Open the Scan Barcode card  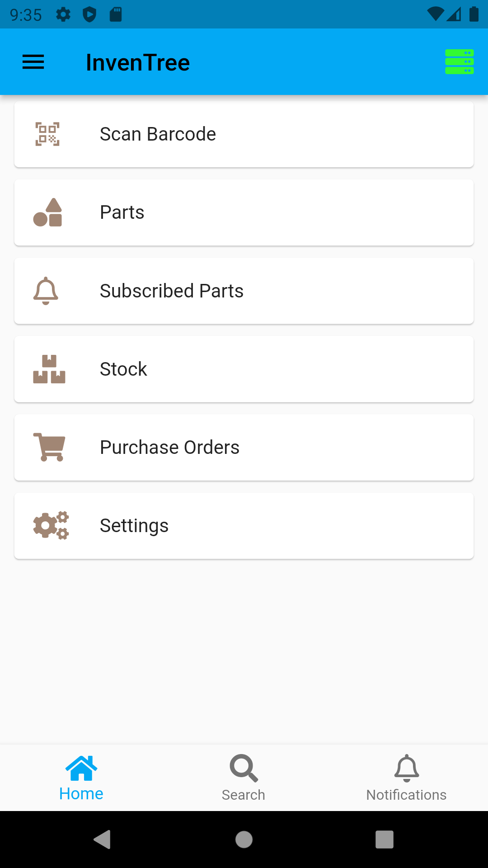244,134
